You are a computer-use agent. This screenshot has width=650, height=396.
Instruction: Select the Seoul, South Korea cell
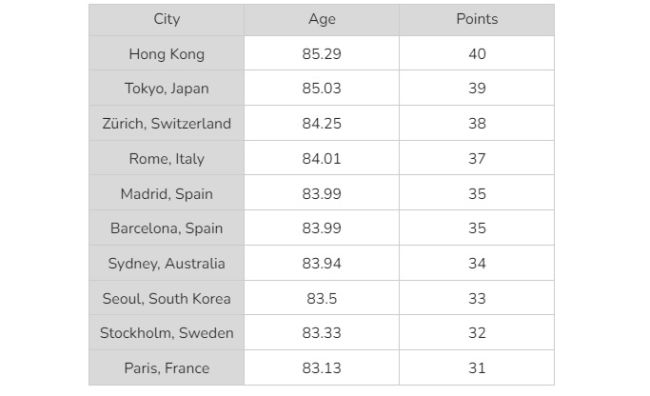click(x=166, y=298)
